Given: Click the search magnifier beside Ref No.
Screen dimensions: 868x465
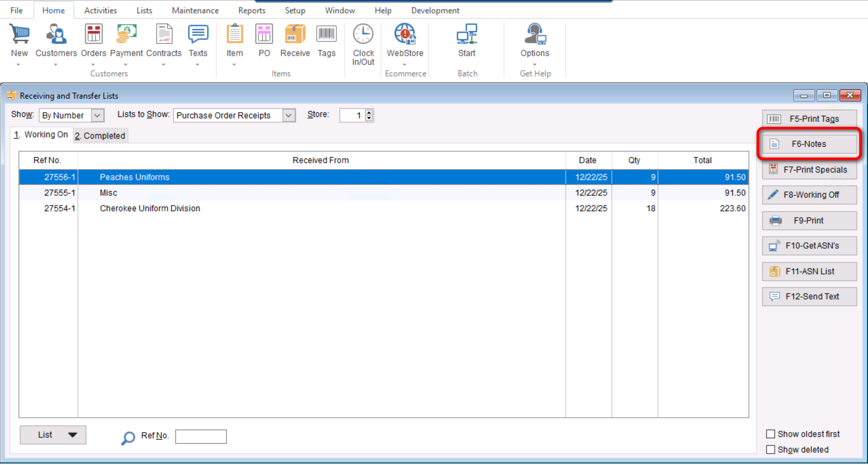Looking at the screenshot, I should point(128,437).
